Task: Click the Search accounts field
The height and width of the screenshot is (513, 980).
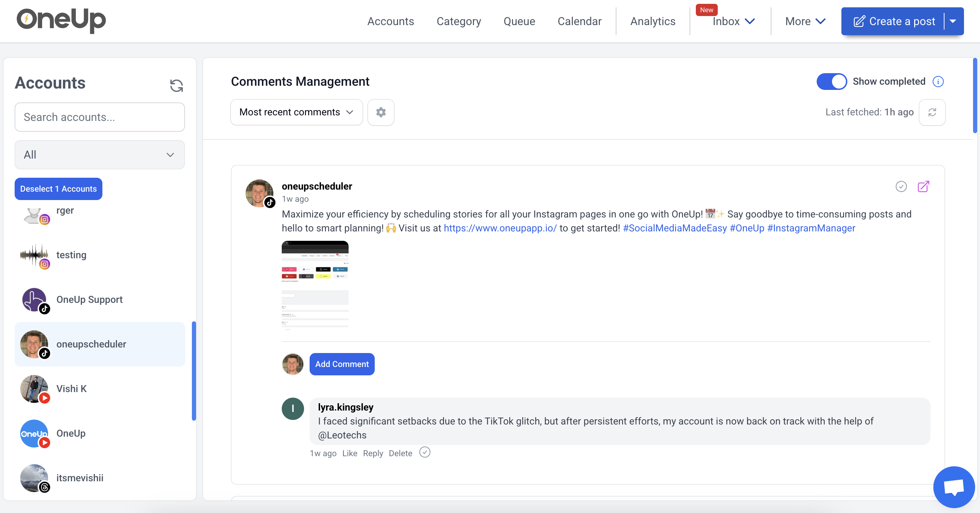Action: 100,117
